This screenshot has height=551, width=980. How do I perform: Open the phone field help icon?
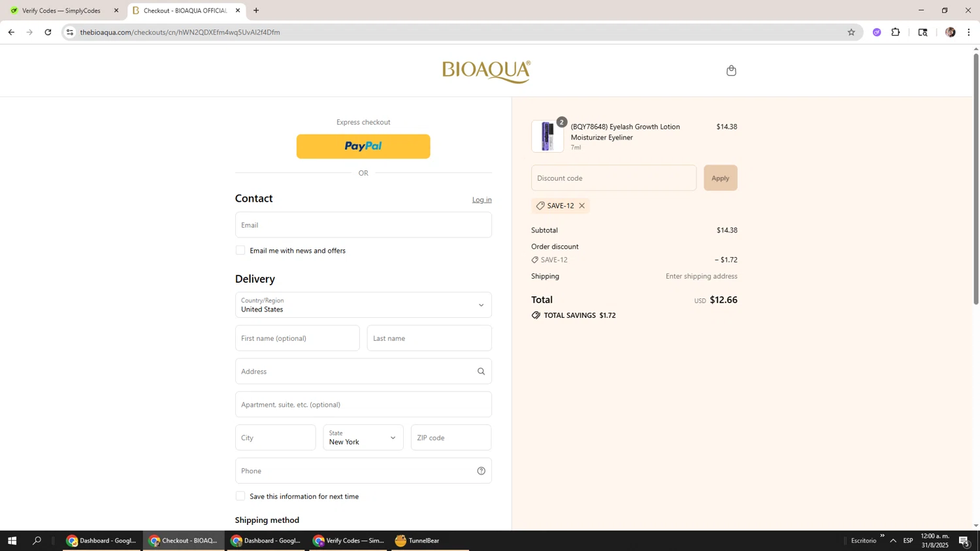coord(481,471)
